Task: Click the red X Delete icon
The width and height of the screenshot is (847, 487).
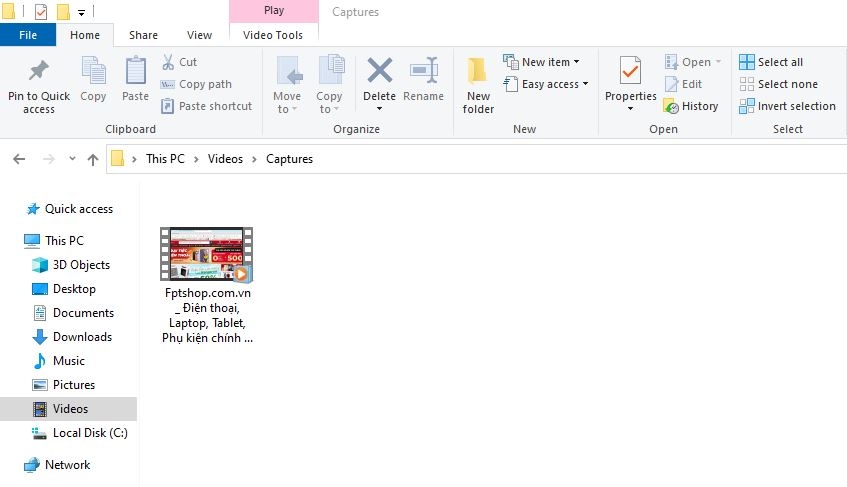Action: 380,71
